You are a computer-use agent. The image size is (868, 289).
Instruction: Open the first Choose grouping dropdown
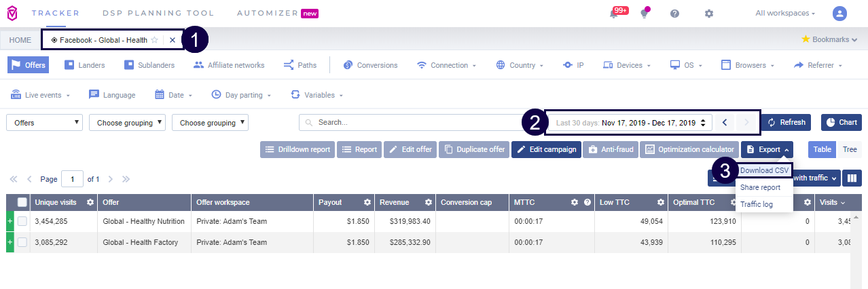(127, 123)
